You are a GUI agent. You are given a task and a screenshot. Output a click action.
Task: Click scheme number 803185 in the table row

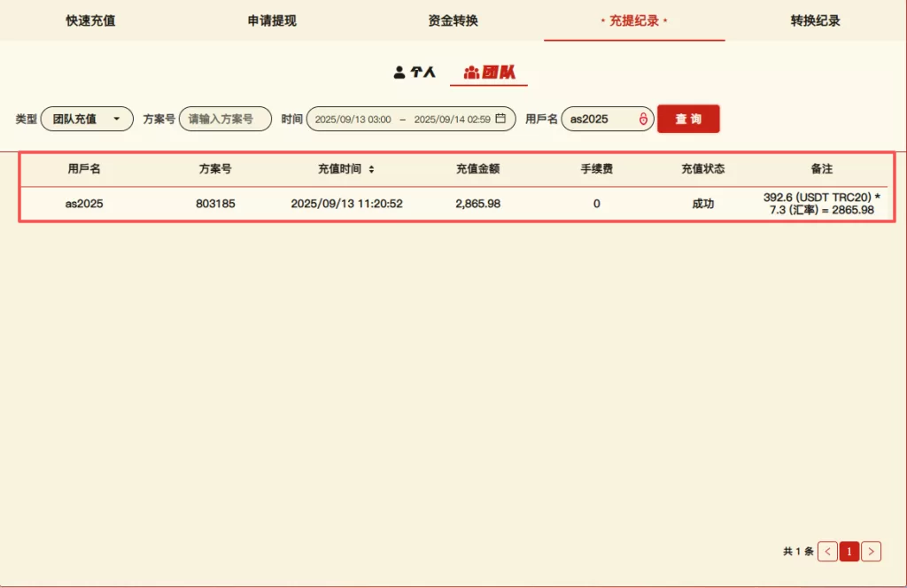(215, 204)
